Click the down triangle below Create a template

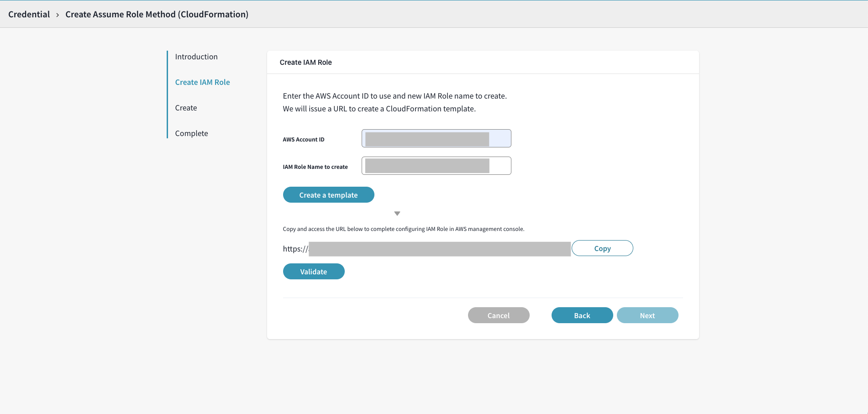pos(397,214)
